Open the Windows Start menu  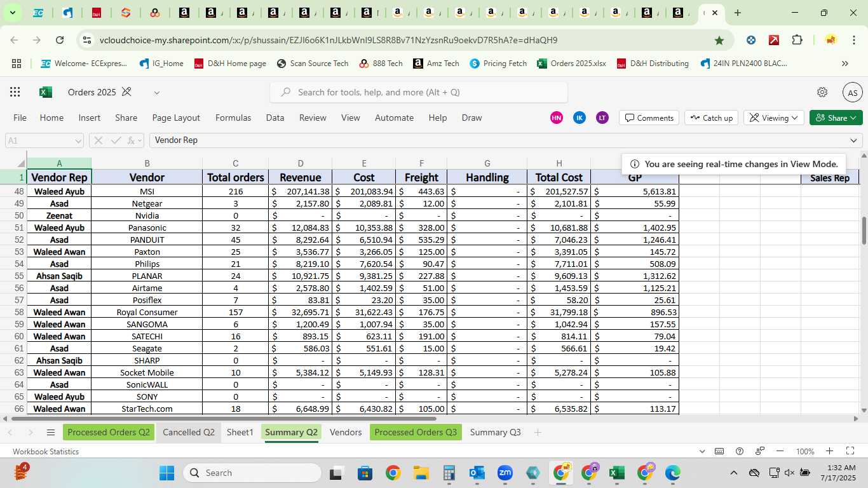[x=166, y=473]
